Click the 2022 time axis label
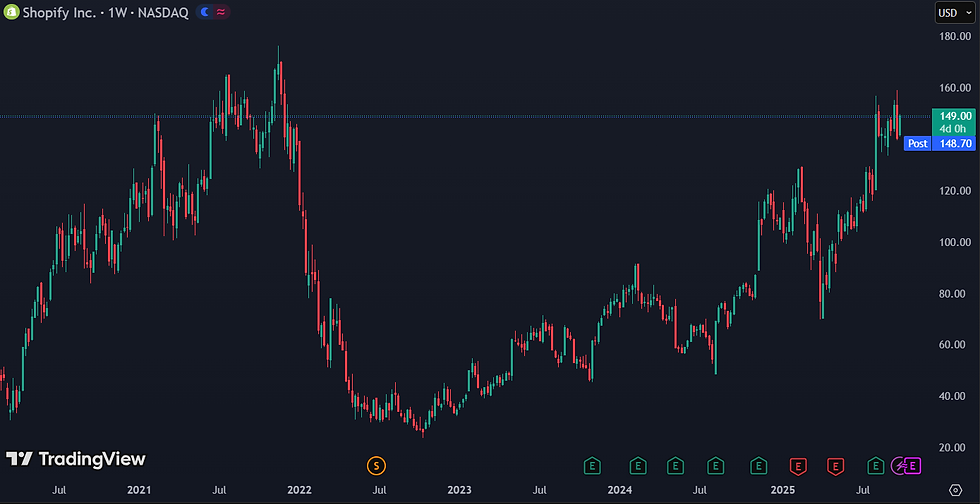The image size is (980, 504). point(299,490)
